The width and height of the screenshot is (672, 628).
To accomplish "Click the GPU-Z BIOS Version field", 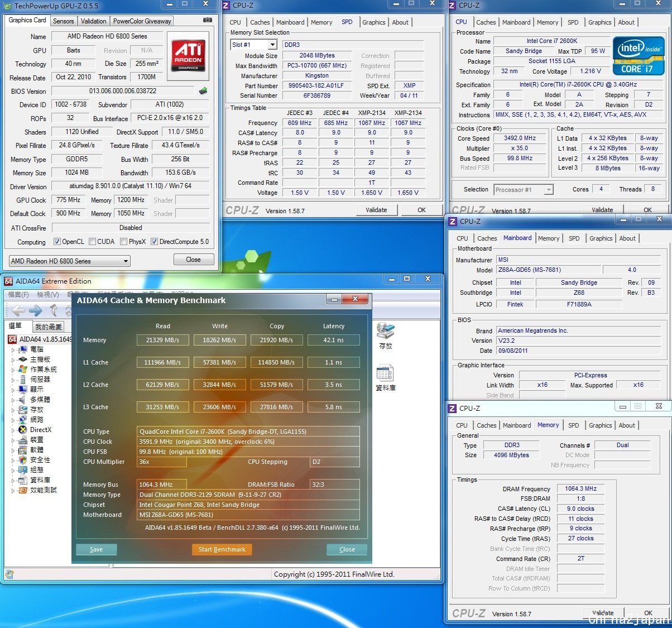I will [123, 91].
